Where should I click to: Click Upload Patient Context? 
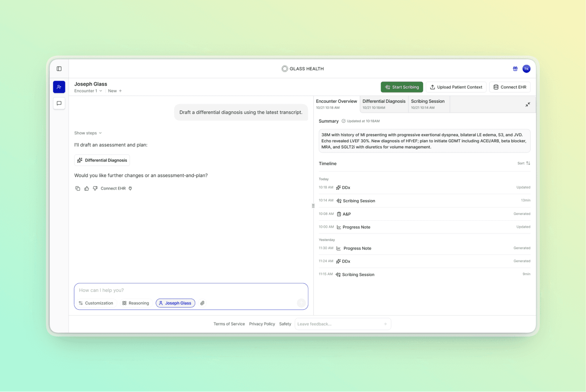(x=456, y=87)
